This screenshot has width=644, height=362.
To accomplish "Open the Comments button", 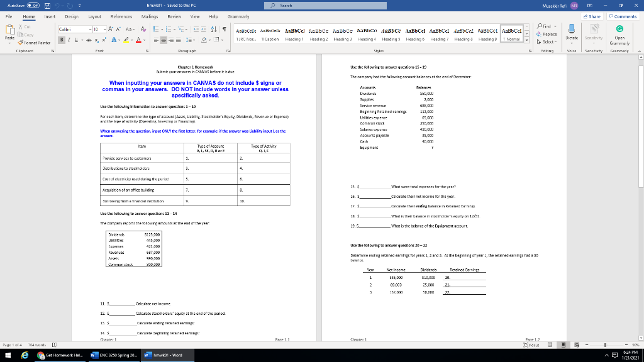I will (x=623, y=17).
